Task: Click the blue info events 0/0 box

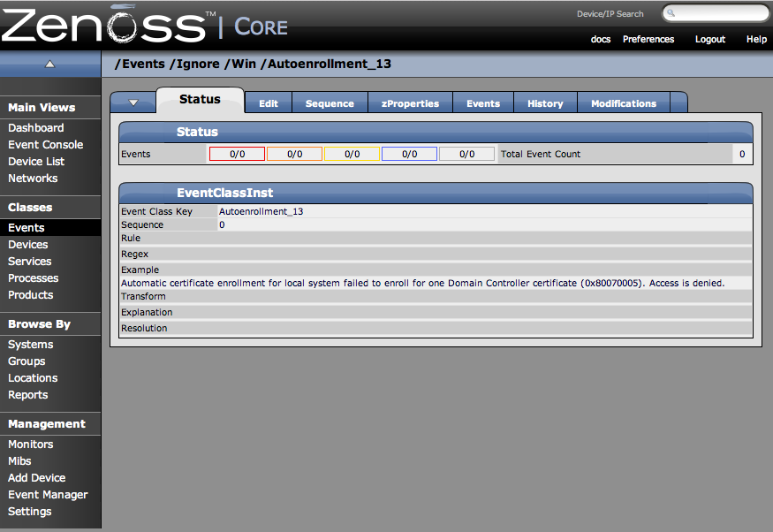Action: tap(409, 154)
